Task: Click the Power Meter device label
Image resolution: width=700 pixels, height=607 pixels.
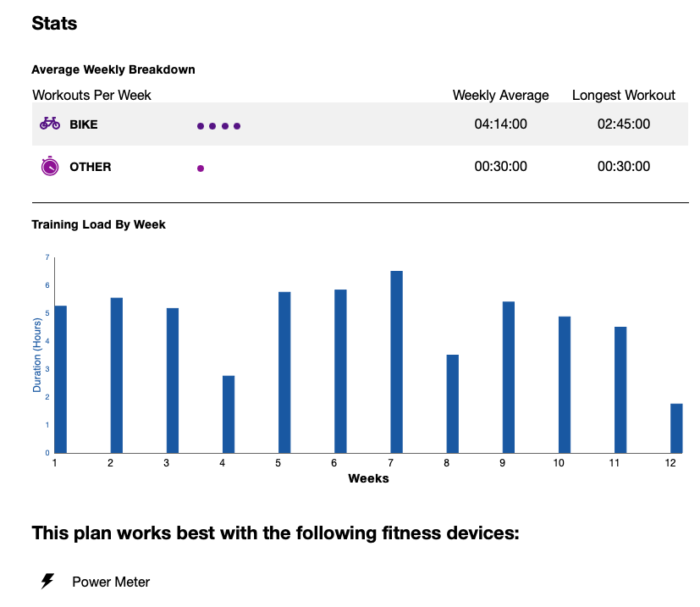Action: [111, 582]
